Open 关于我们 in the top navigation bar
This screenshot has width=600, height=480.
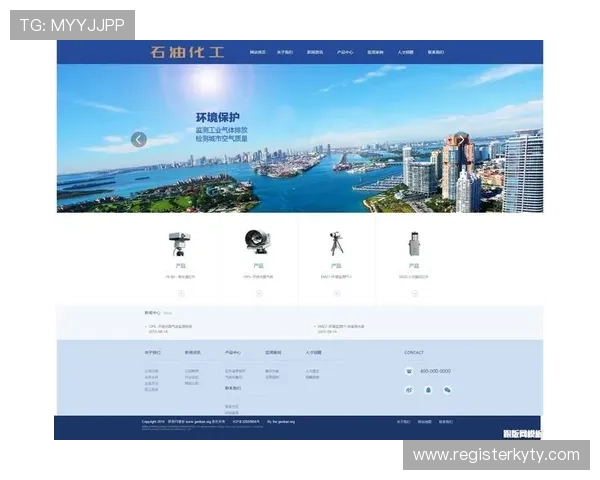(285, 52)
